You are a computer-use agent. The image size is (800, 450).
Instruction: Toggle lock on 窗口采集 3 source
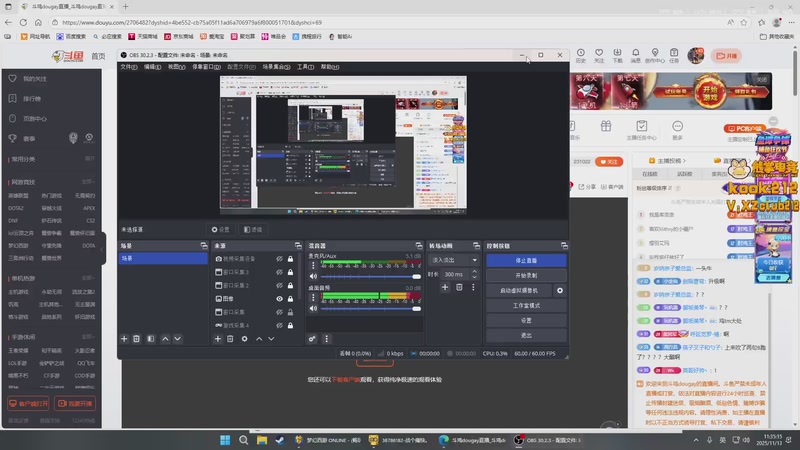tap(290, 272)
